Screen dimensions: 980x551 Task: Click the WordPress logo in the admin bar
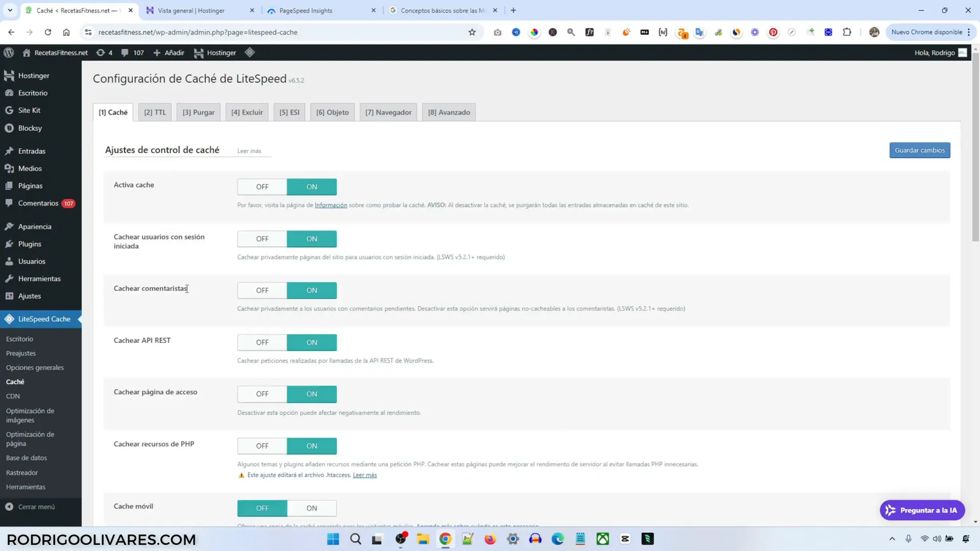[9, 53]
